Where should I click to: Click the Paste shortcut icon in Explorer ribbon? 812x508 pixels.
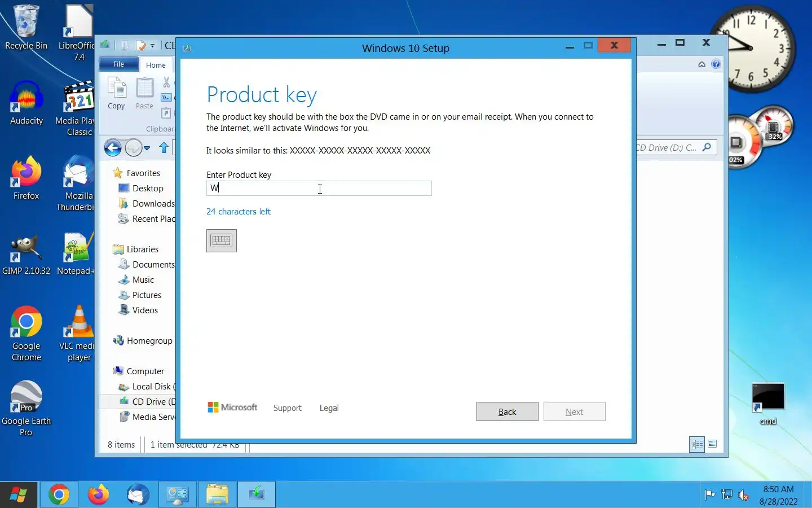(x=166, y=113)
